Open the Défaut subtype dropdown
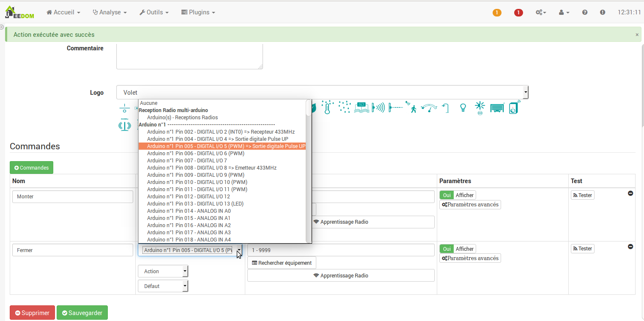The width and height of the screenshot is (644, 321). point(163,286)
